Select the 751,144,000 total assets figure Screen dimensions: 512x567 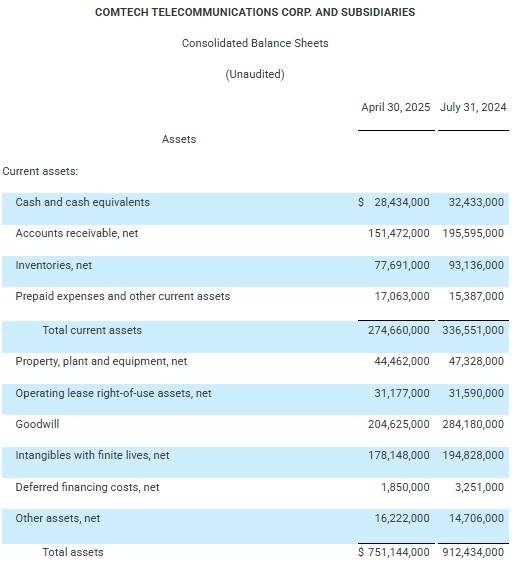[x=399, y=552]
